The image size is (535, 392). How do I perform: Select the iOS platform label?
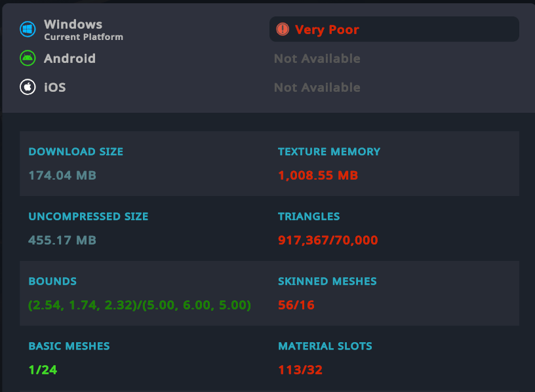click(x=55, y=87)
